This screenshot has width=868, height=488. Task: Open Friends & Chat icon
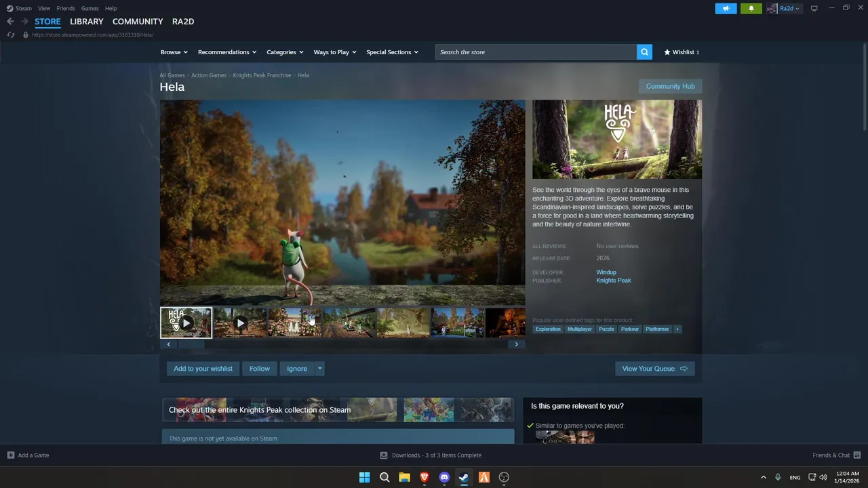pos(857,455)
